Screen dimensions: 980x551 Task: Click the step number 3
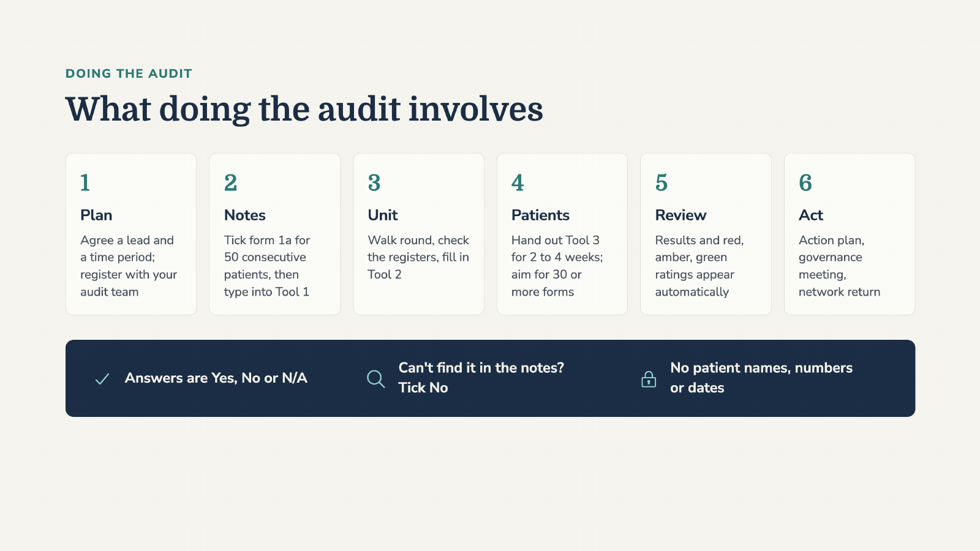(x=374, y=182)
